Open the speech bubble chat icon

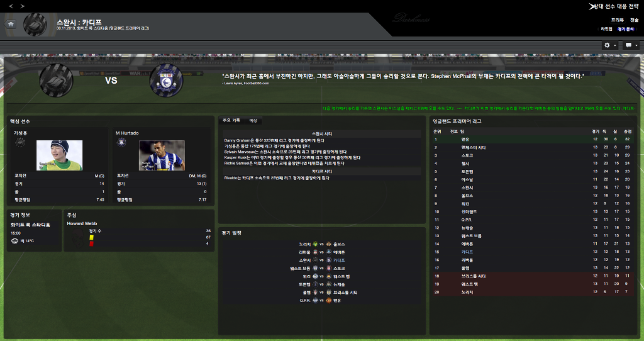pos(628,45)
